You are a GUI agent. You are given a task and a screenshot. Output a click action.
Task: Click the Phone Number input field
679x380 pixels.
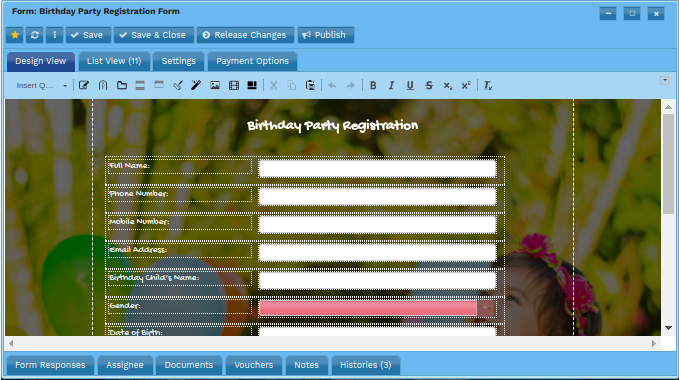click(x=377, y=196)
